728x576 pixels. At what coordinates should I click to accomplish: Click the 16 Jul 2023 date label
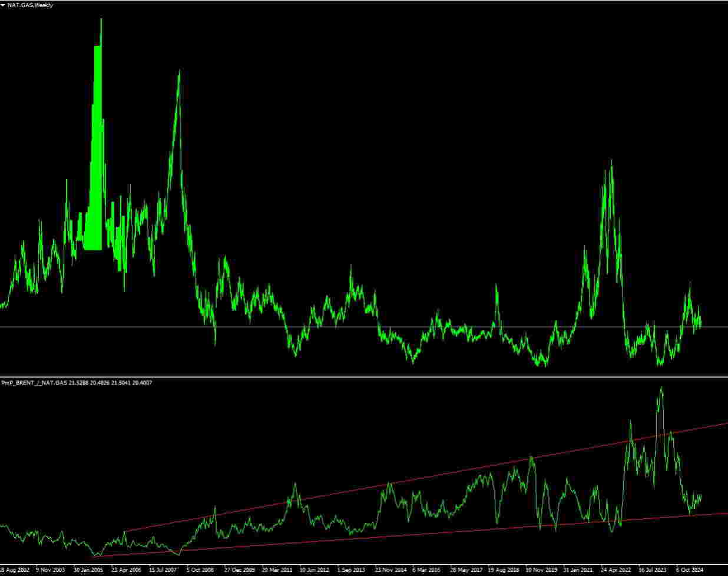point(653,570)
